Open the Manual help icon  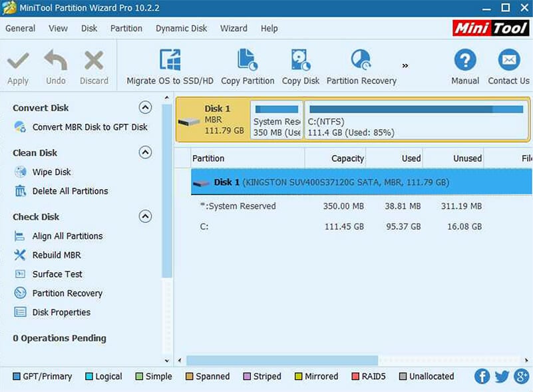(x=465, y=60)
